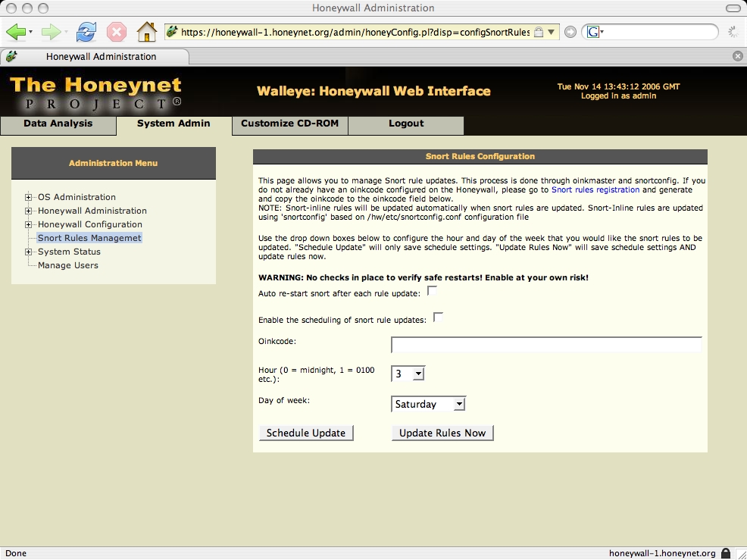Viewport: 747px width, 560px height.
Task: Expand the System Status tree node
Action: [x=28, y=252]
